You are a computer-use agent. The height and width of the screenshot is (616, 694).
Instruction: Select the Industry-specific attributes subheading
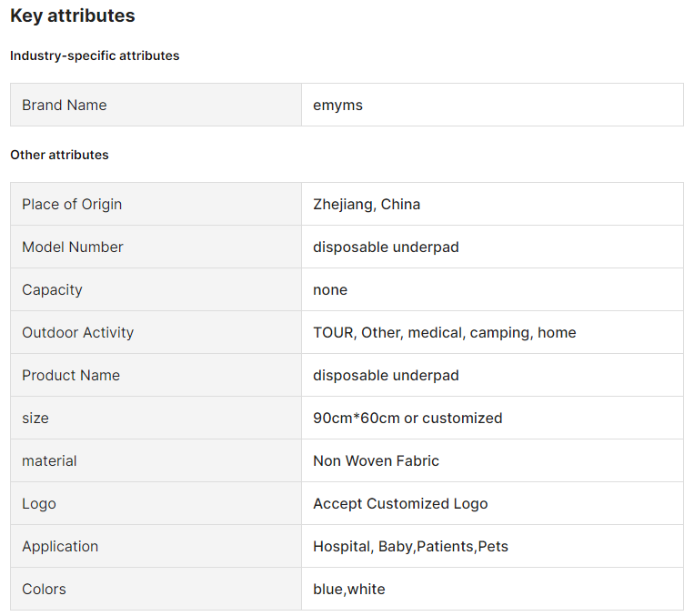coord(95,56)
